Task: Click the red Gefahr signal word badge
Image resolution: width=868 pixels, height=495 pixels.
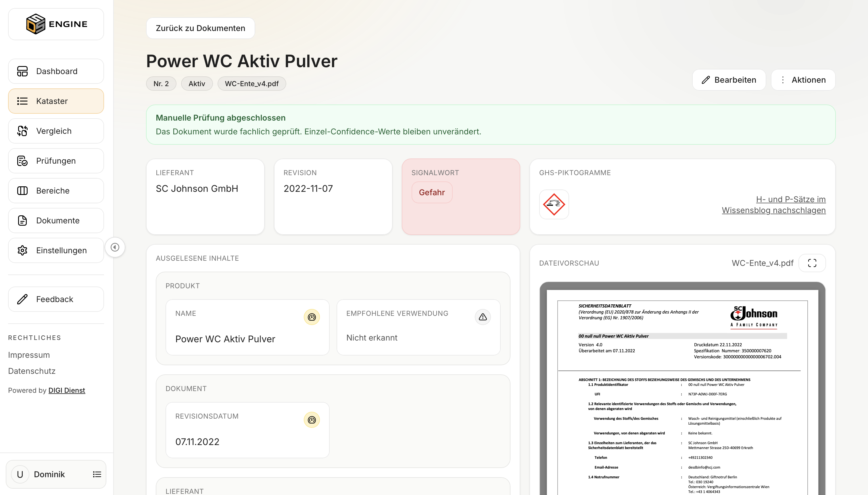Action: tap(432, 192)
